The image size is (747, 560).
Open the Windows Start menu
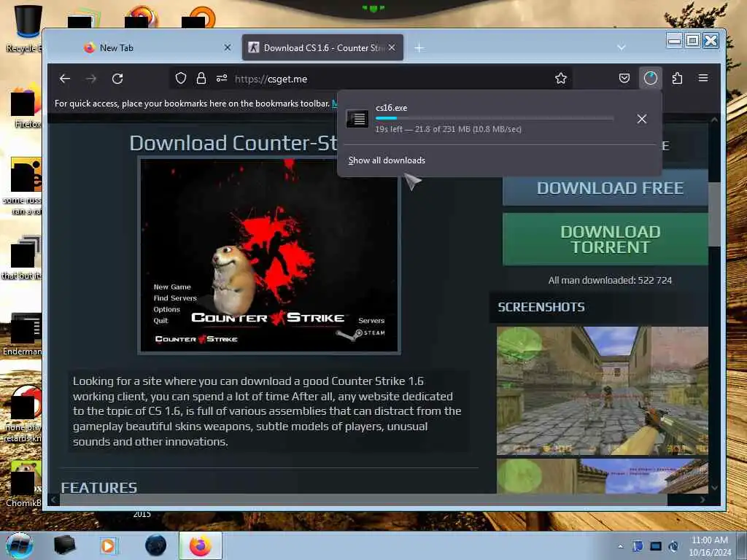20,545
